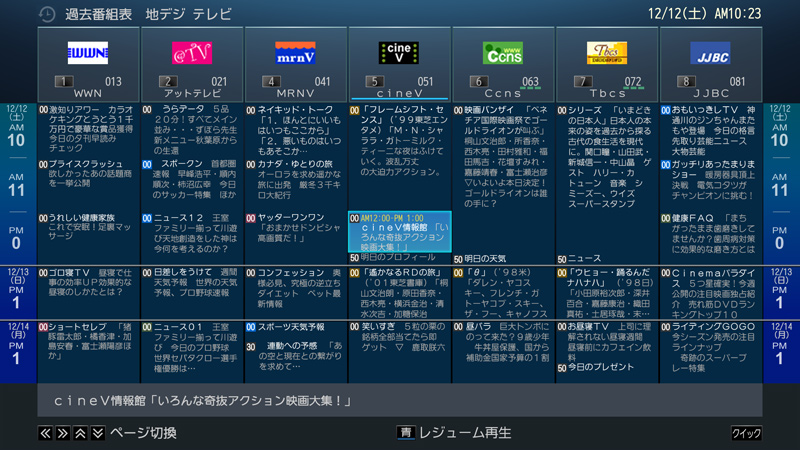Select the @TV (アットテレビ) channel logo
This screenshot has width=800, height=450.
tap(192, 52)
